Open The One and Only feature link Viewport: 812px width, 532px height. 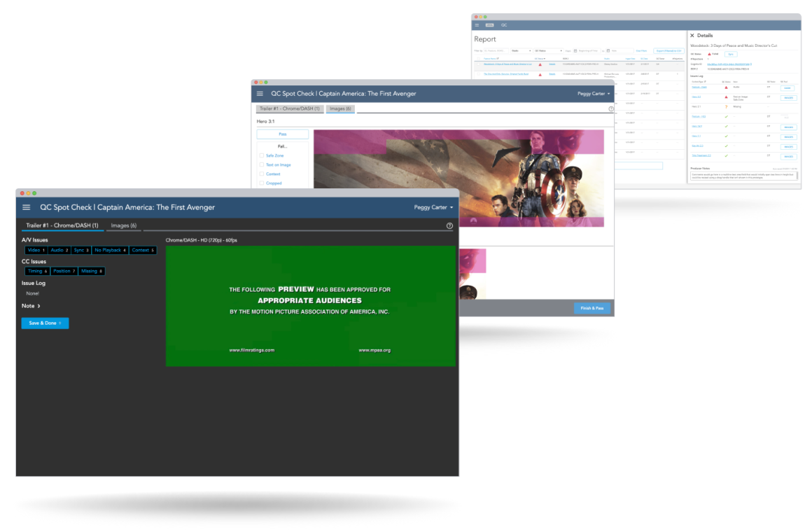click(506, 74)
